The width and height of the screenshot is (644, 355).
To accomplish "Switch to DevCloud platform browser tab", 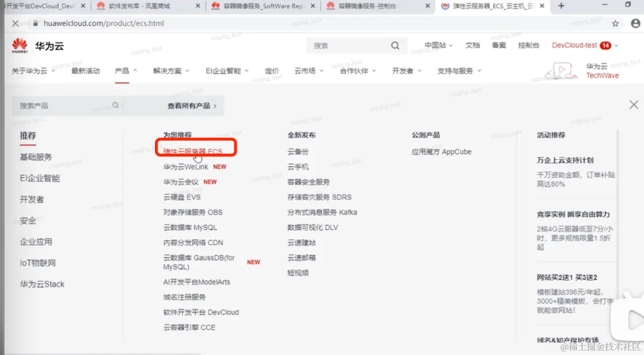I will pyautogui.click(x=44, y=6).
